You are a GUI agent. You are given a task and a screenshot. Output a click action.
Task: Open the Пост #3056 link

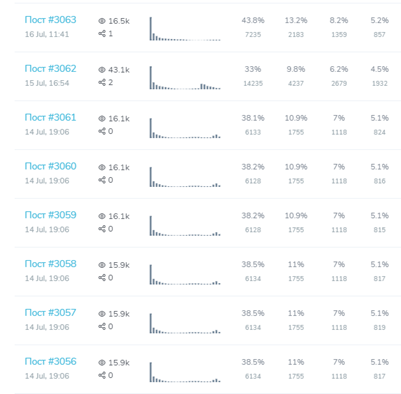[x=50, y=361]
